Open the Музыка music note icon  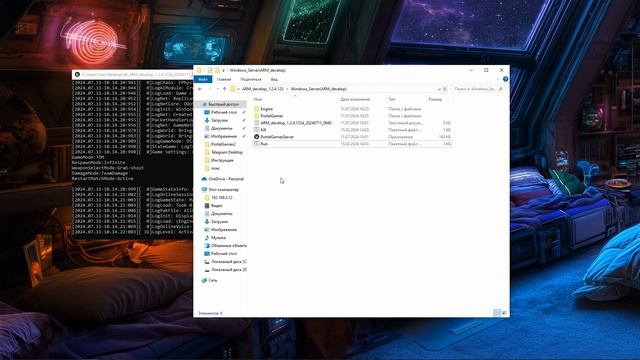pyautogui.click(x=207, y=238)
